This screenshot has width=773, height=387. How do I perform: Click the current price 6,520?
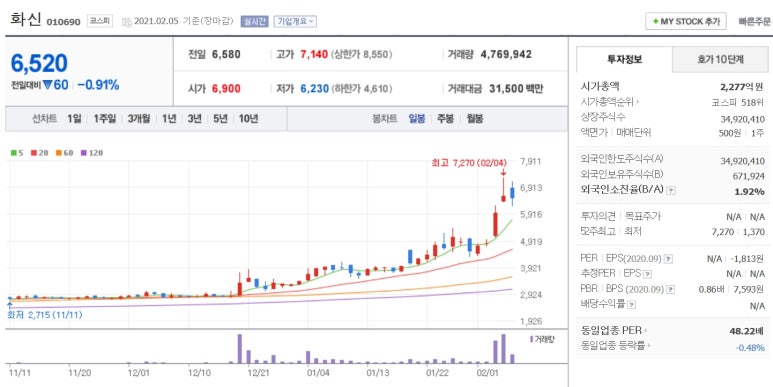[39, 63]
